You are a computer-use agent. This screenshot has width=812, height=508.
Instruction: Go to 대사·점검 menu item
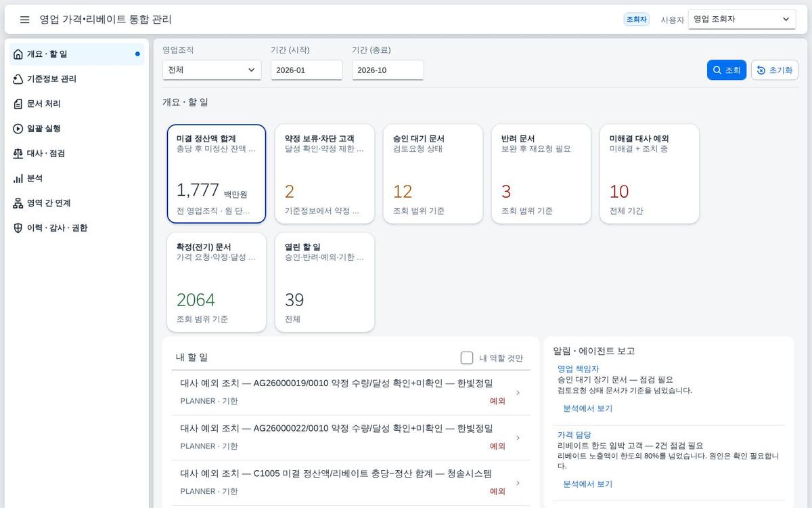(76, 154)
